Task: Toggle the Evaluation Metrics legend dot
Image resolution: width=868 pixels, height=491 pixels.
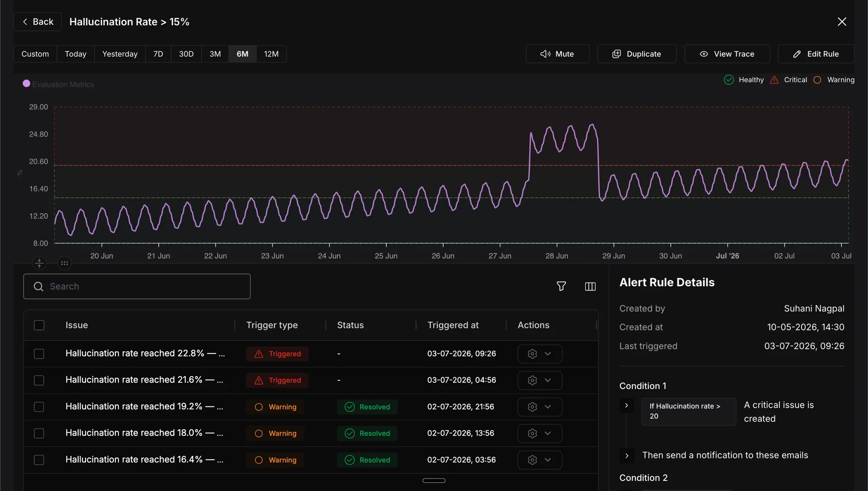Action: pos(26,83)
